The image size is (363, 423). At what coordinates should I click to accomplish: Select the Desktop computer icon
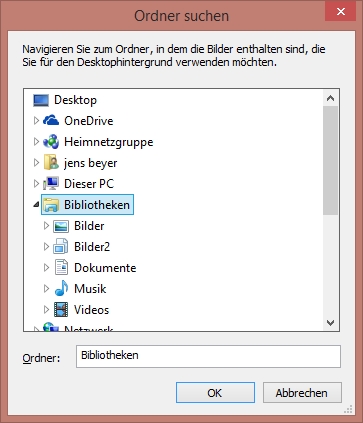point(41,100)
